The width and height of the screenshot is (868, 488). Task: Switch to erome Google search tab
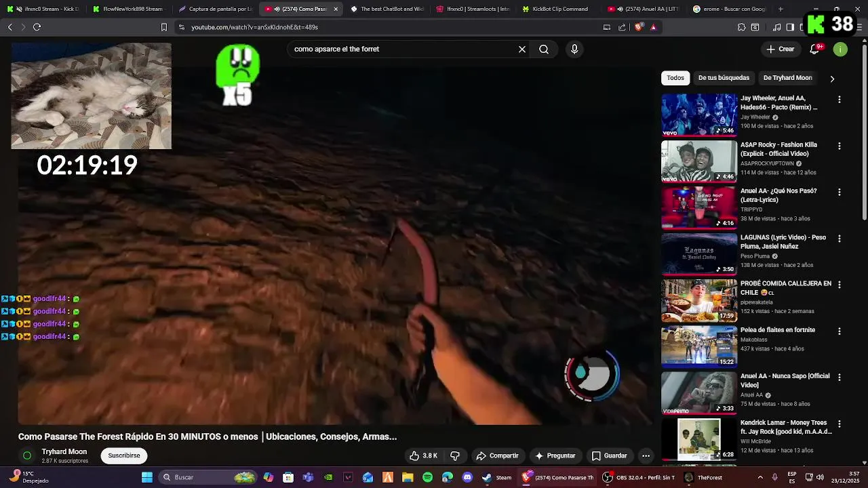[730, 9]
